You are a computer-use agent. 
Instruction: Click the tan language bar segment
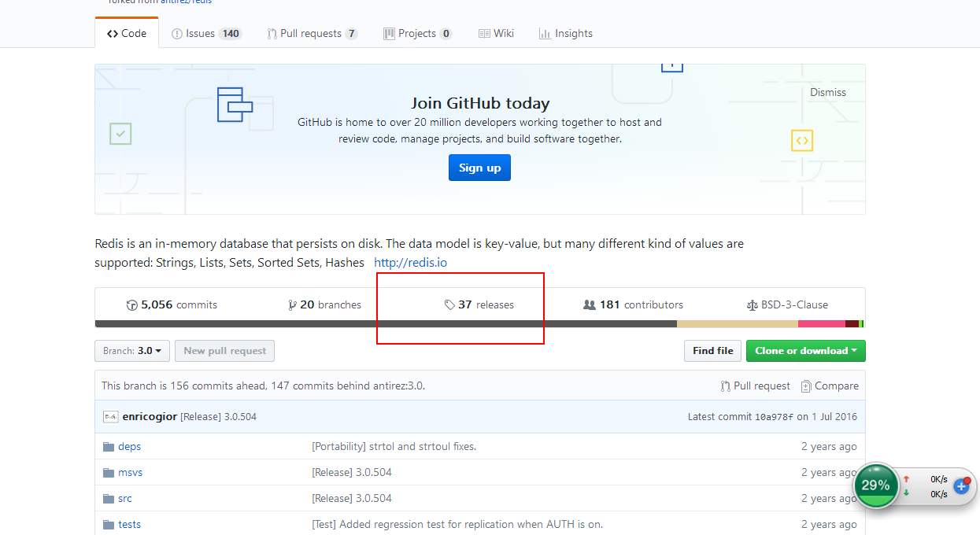coord(738,324)
